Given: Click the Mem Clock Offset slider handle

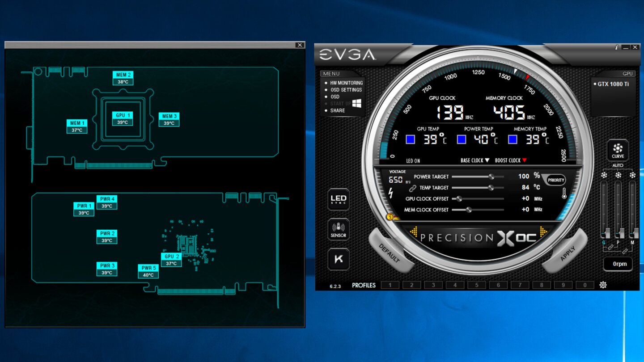Looking at the screenshot, I should (x=469, y=210).
